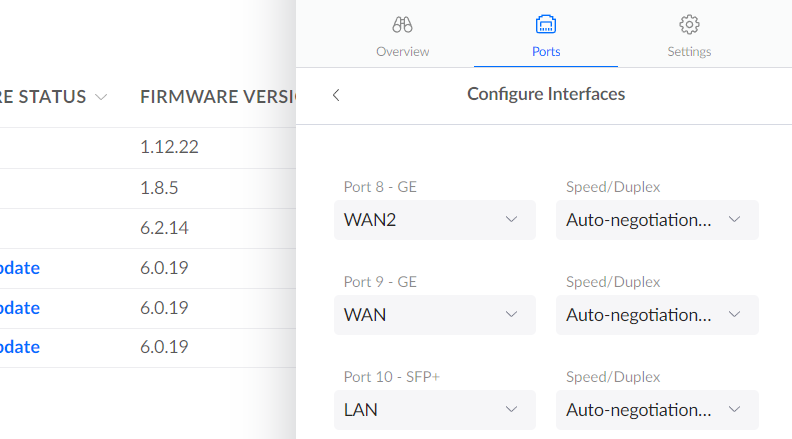The height and width of the screenshot is (439, 792).
Task: Switch to the Overview tab
Action: click(402, 51)
